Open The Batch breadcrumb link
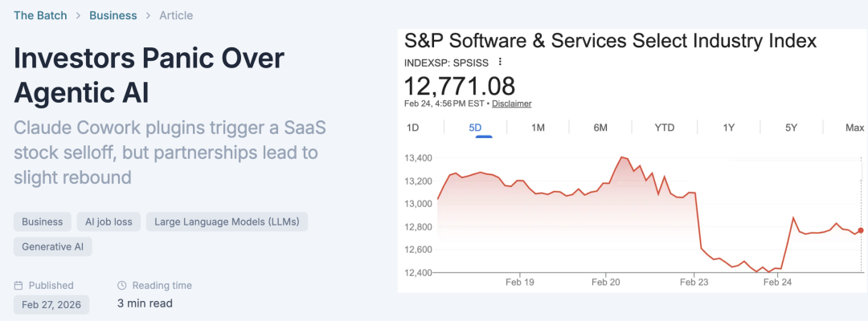The image size is (868, 321). 40,15
